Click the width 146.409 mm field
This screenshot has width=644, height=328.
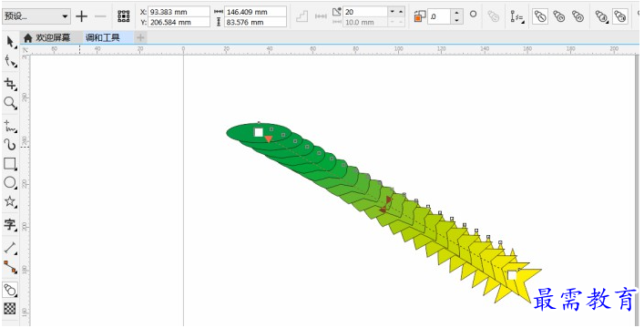pyautogui.click(x=255, y=12)
